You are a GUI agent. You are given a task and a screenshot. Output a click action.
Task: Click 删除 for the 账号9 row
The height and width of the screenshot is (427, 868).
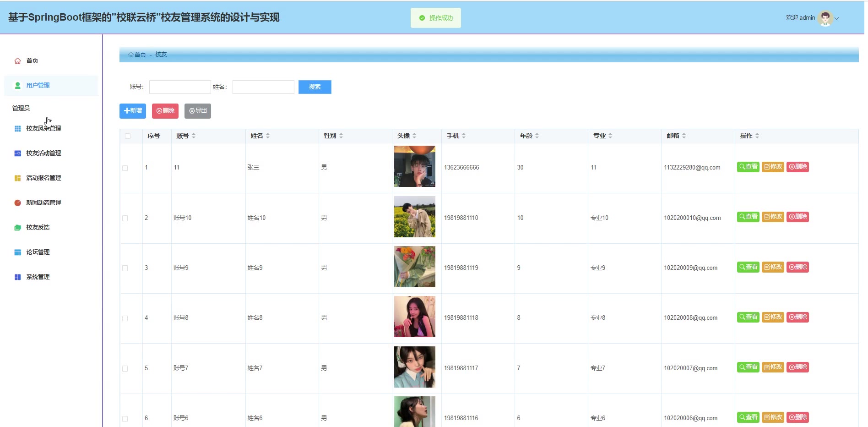click(x=797, y=267)
